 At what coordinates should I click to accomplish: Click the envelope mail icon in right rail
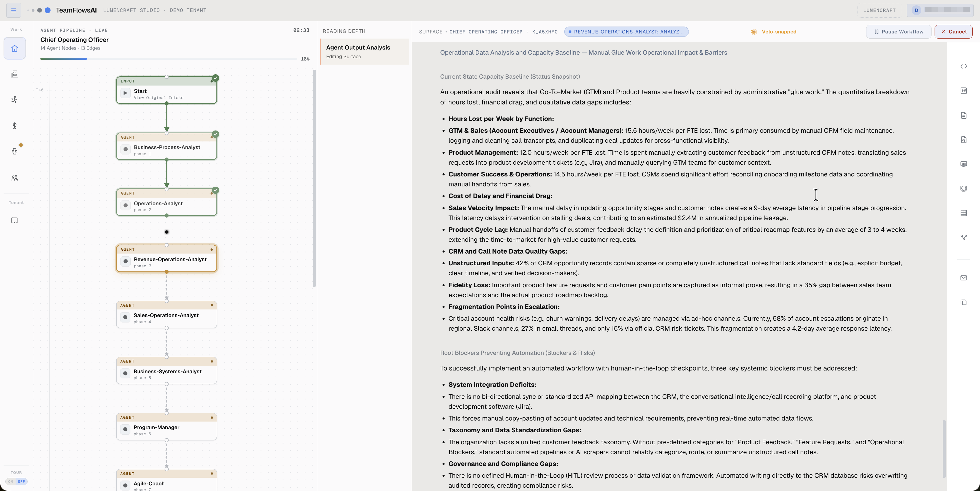964,278
